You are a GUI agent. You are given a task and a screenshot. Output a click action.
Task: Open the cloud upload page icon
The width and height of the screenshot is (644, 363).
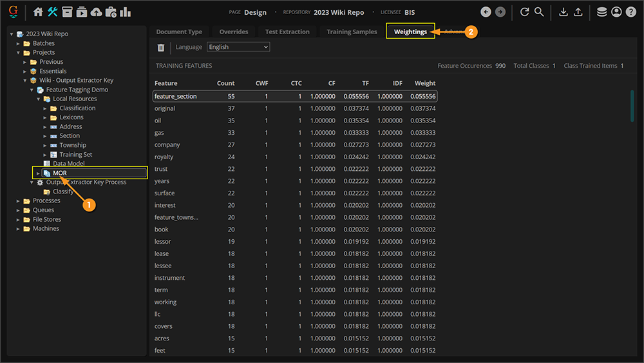(96, 12)
